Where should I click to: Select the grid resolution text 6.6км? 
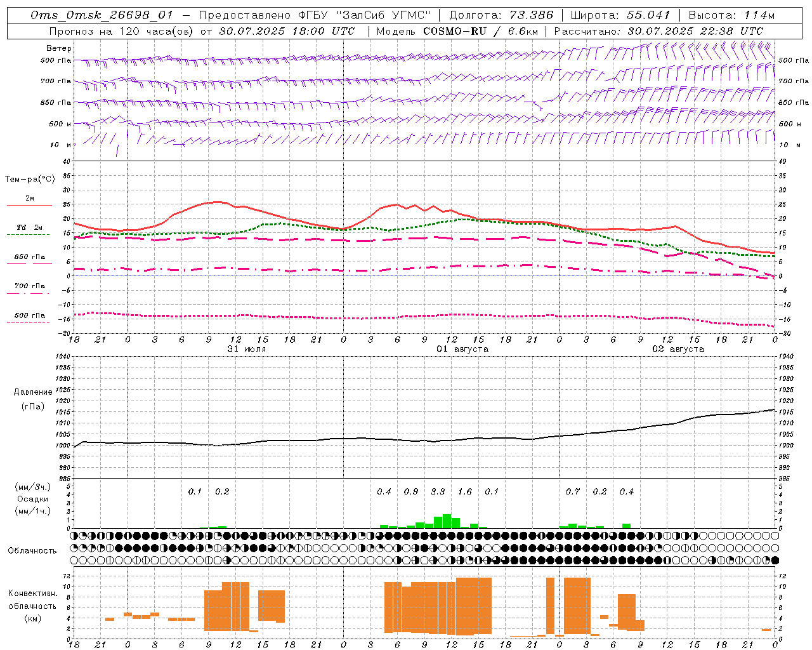coord(523,31)
